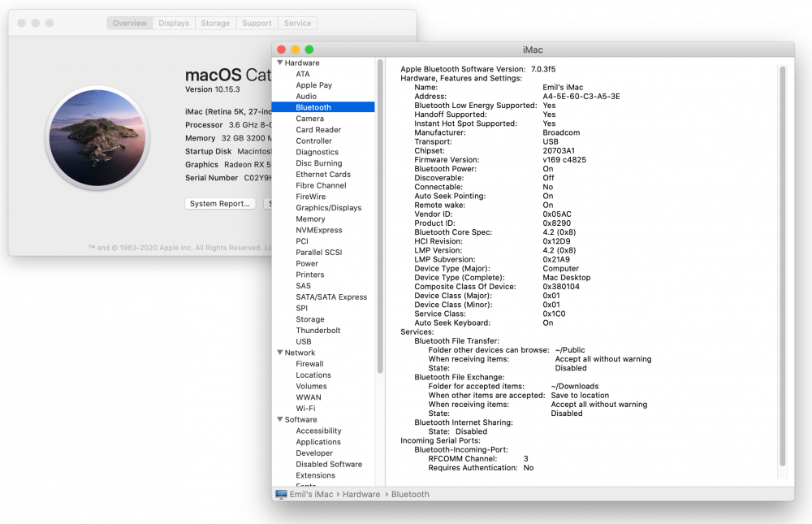Select Controller in the sidebar
This screenshot has width=812, height=524.
[x=313, y=141]
